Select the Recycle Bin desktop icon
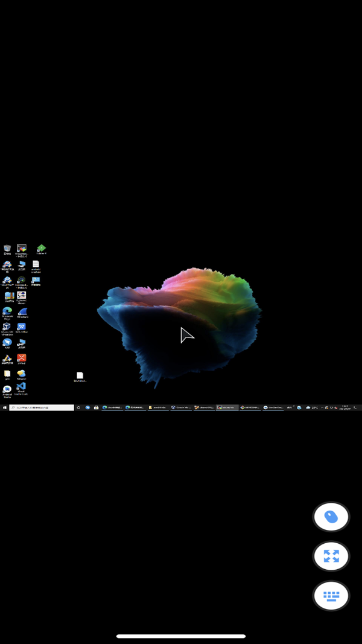The height and width of the screenshot is (644, 362). click(7, 249)
